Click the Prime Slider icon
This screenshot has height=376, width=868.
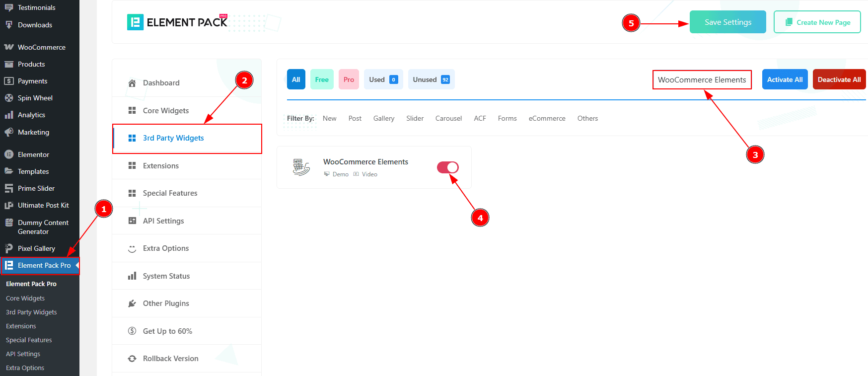[x=9, y=188]
